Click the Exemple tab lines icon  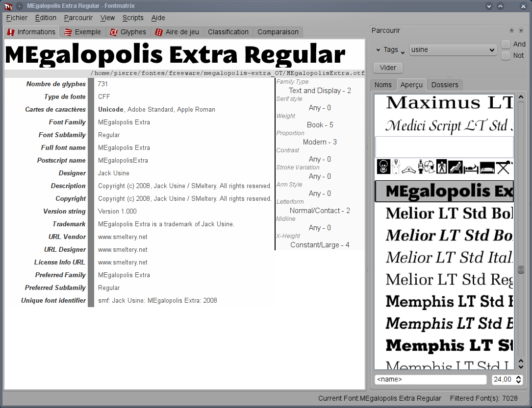[68, 32]
